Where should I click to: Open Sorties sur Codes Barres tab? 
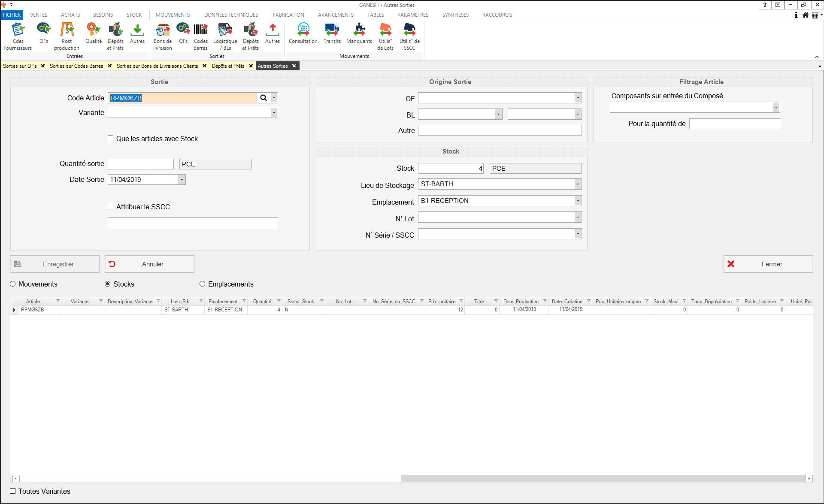(x=76, y=66)
